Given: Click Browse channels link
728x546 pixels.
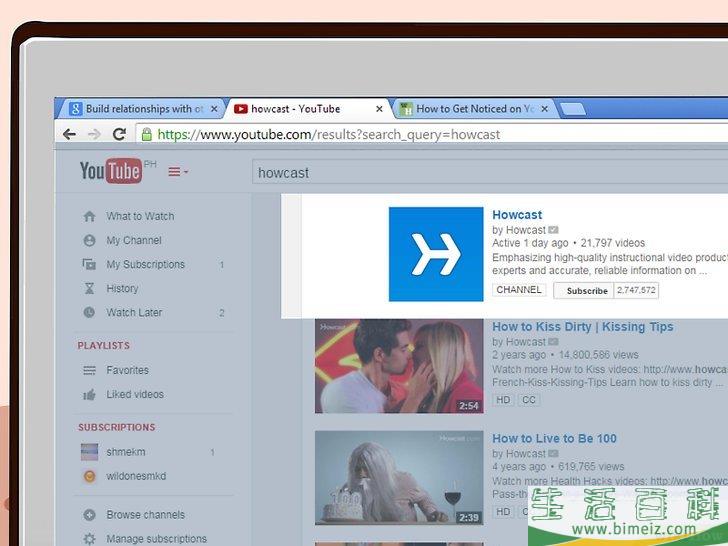Looking at the screenshot, I should [145, 515].
